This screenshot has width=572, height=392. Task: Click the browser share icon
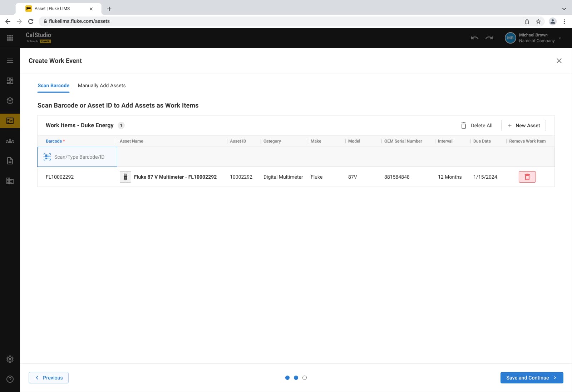pyautogui.click(x=527, y=21)
